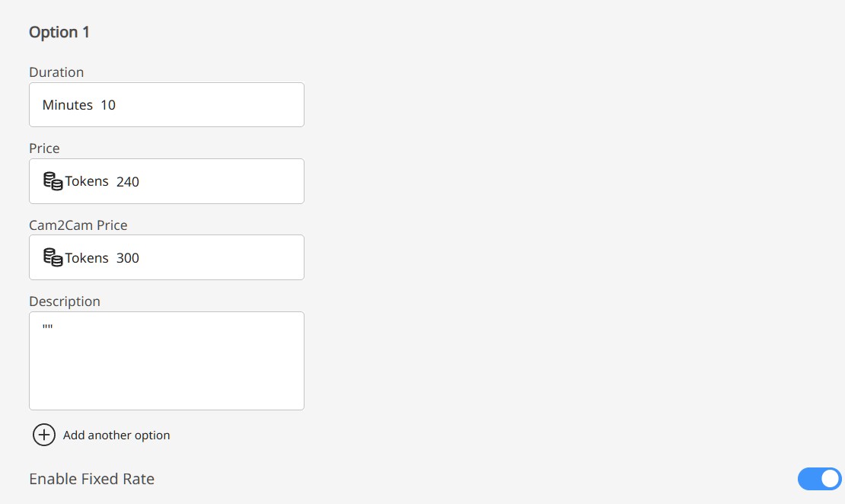Click the value 10 in Duration
The height and width of the screenshot is (504, 845).
tap(108, 105)
